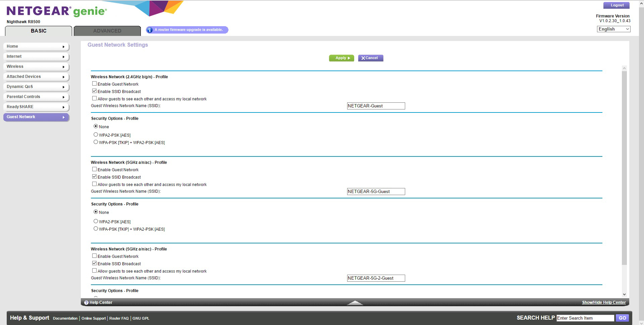The width and height of the screenshot is (644, 325).
Task: Click the scrollbar up arrow
Action: pos(624,68)
